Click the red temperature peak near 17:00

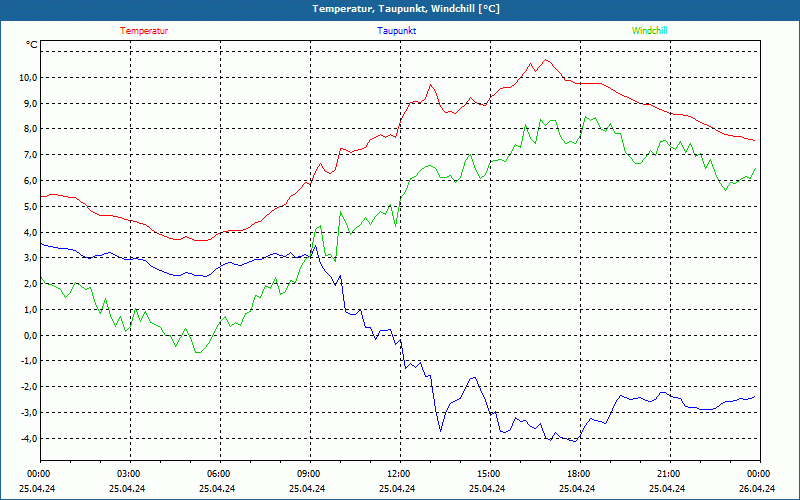[546, 60]
